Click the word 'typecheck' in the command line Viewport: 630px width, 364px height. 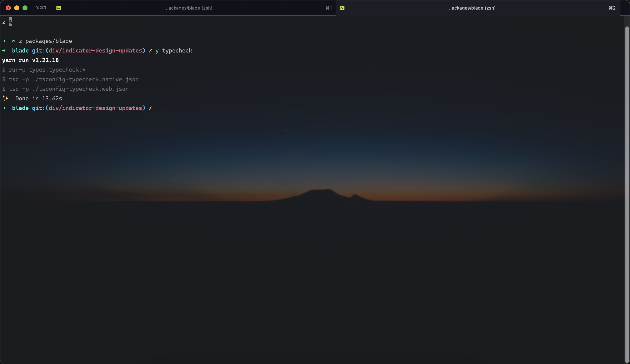tap(177, 51)
